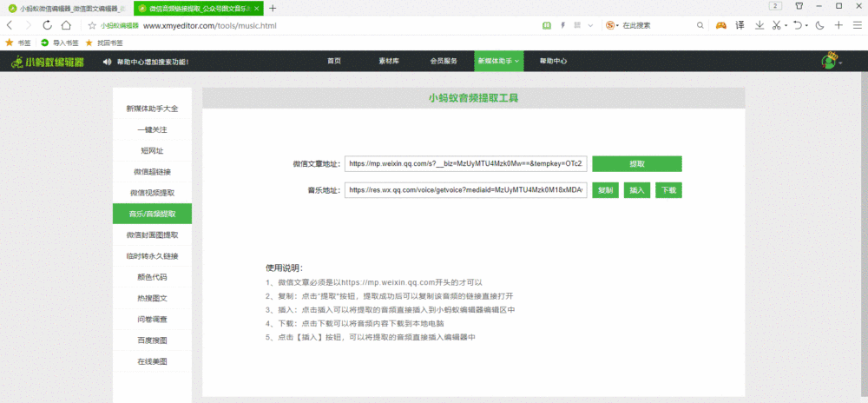Open the browser home page icon
868x403 pixels.
point(66,25)
